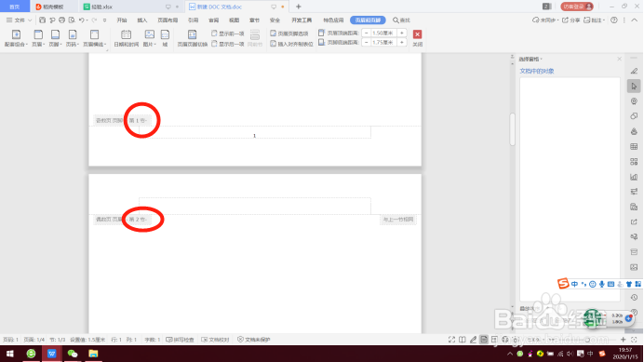Click the help question mark icon

point(614,20)
